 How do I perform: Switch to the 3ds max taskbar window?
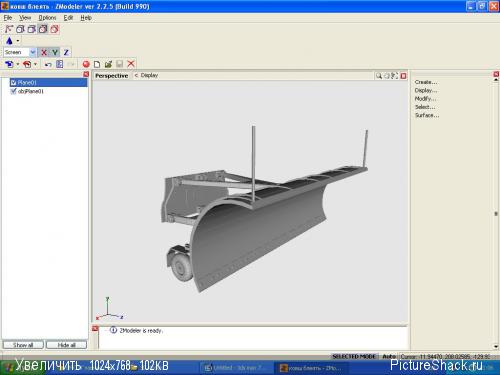click(x=236, y=368)
